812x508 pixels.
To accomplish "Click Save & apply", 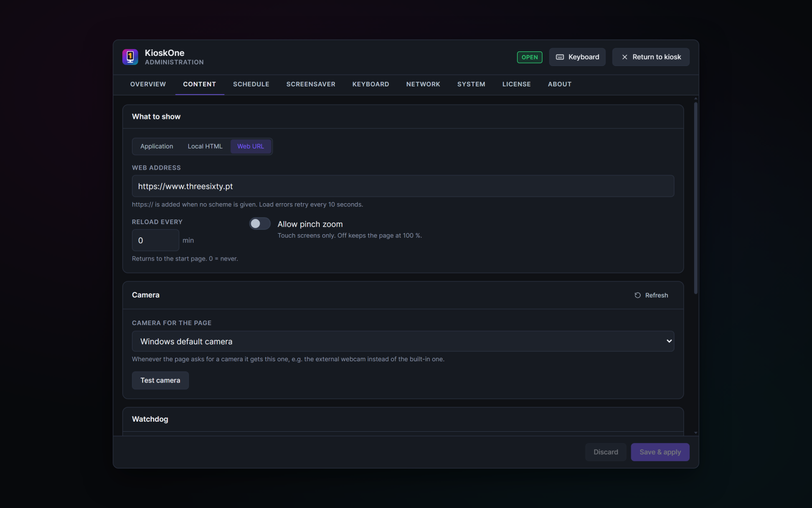I will pyautogui.click(x=660, y=452).
